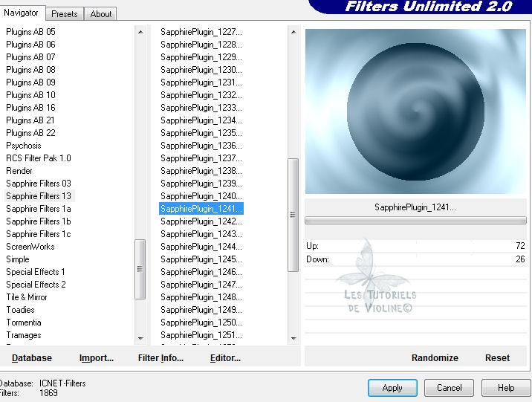Open the About tab

pyautogui.click(x=101, y=13)
